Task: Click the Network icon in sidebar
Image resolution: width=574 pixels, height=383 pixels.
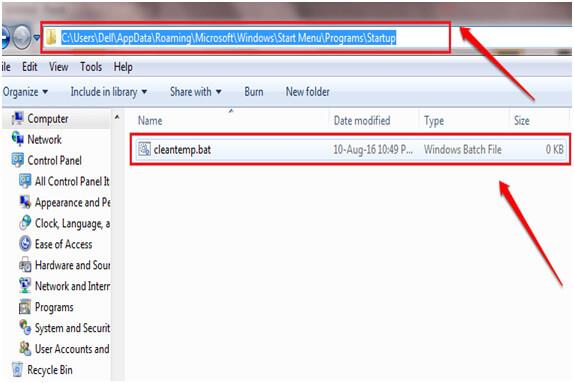Action: (17, 139)
